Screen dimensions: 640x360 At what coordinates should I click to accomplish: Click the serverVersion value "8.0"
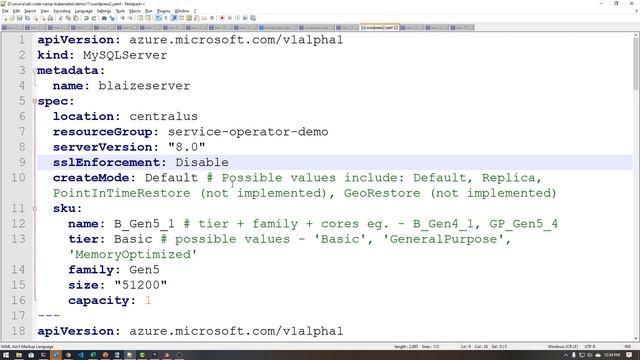point(187,147)
